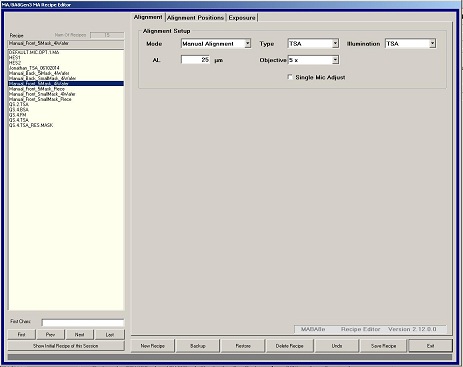Open the Mode dropdown showing Manual Alignment
Viewport: 463px width, 367px height.
(247, 43)
